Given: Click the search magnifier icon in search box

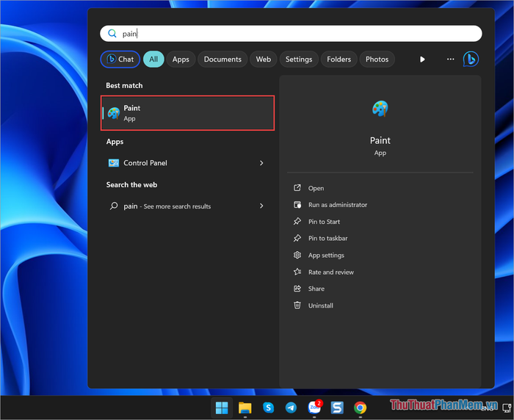Looking at the screenshot, I should [x=112, y=34].
